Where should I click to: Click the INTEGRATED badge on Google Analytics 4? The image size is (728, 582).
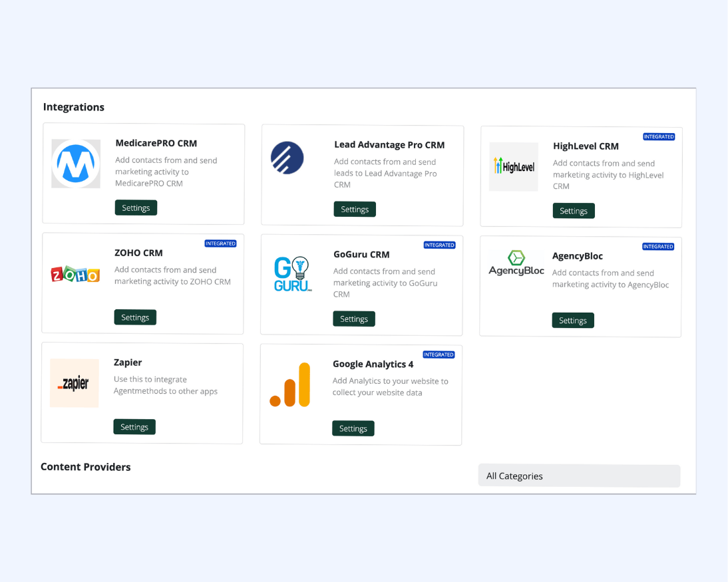pyautogui.click(x=439, y=355)
